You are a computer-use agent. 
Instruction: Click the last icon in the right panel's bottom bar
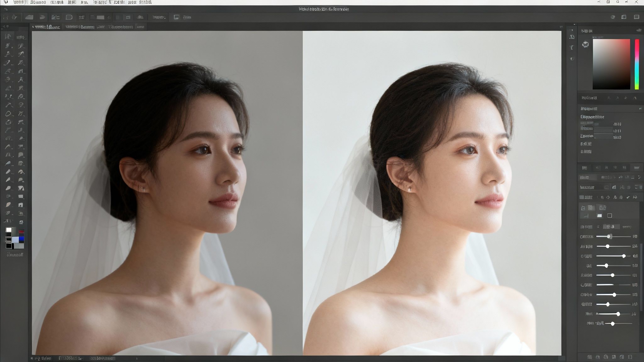(x=630, y=357)
